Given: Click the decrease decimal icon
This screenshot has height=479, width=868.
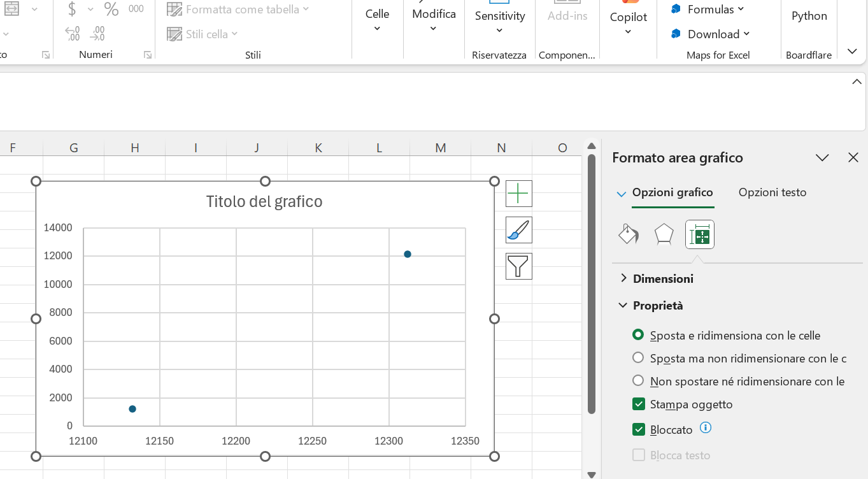Looking at the screenshot, I should [98, 33].
